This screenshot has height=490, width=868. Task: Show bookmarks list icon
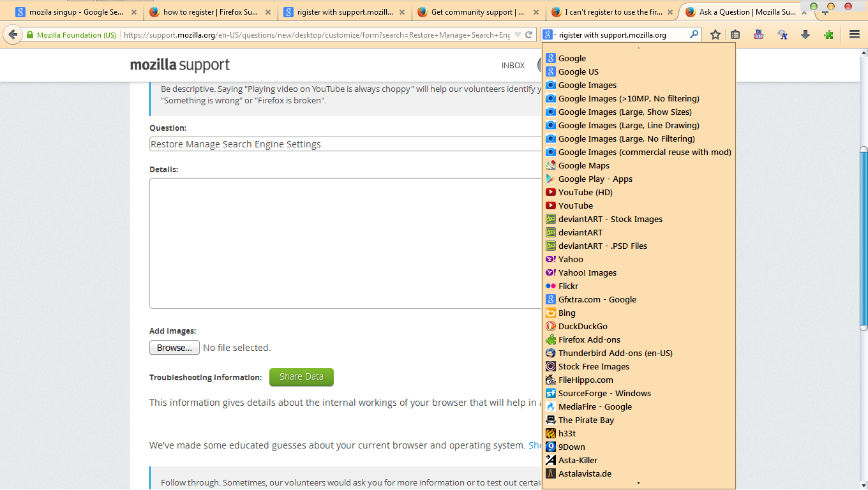pyautogui.click(x=735, y=35)
